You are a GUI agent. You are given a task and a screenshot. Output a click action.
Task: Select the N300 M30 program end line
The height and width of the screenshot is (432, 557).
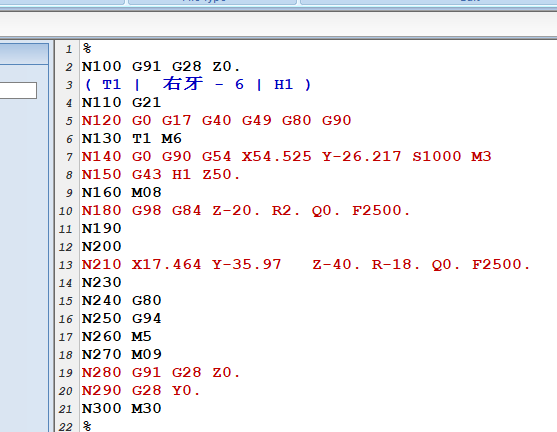pyautogui.click(x=121, y=409)
